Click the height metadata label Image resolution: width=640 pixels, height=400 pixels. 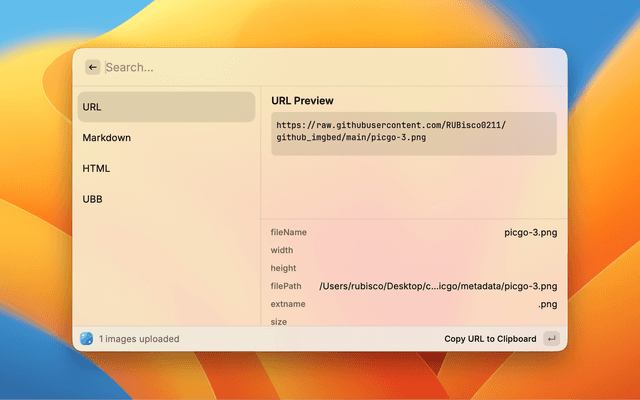coord(283,268)
